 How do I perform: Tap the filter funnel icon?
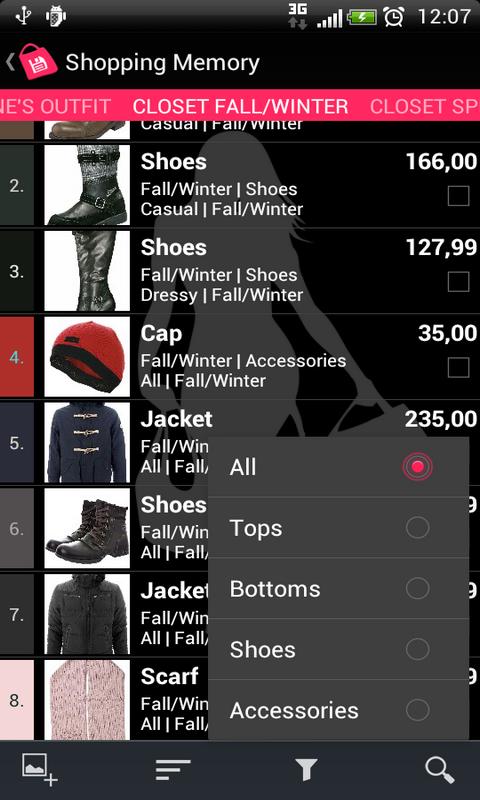tap(306, 769)
